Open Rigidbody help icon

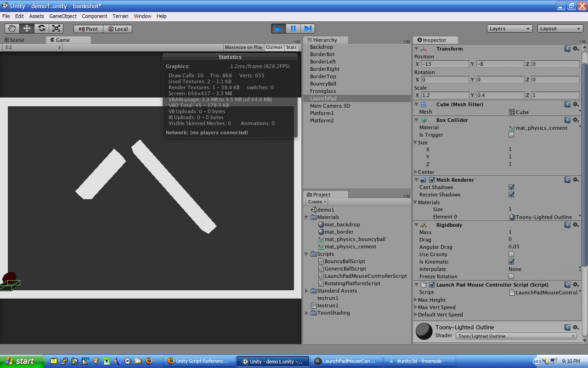[567, 225]
